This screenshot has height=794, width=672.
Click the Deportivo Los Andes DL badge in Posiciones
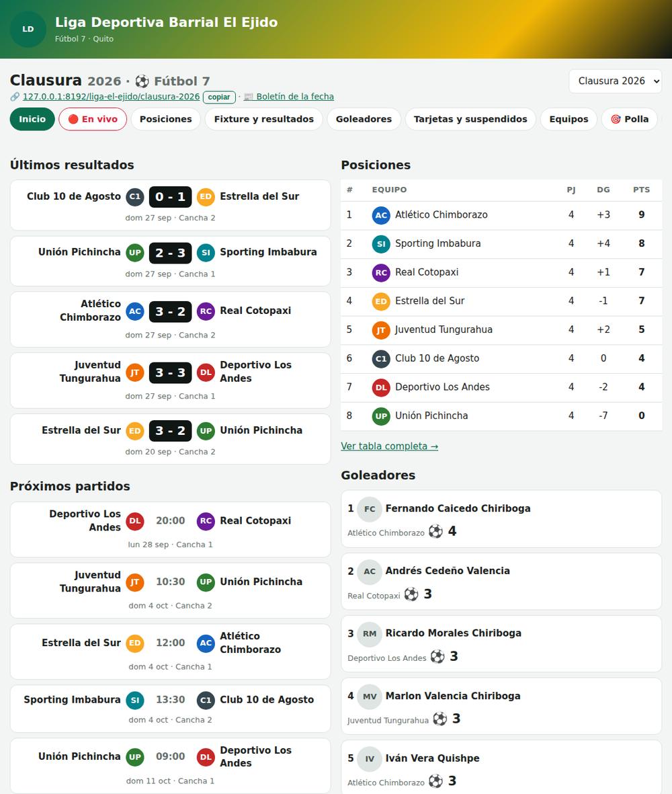click(381, 387)
